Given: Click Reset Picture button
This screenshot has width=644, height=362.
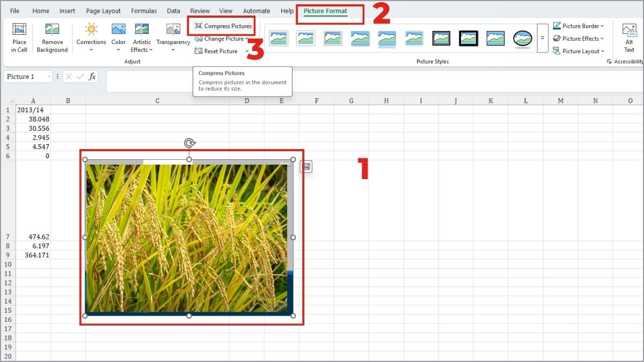Looking at the screenshot, I should pyautogui.click(x=216, y=51).
